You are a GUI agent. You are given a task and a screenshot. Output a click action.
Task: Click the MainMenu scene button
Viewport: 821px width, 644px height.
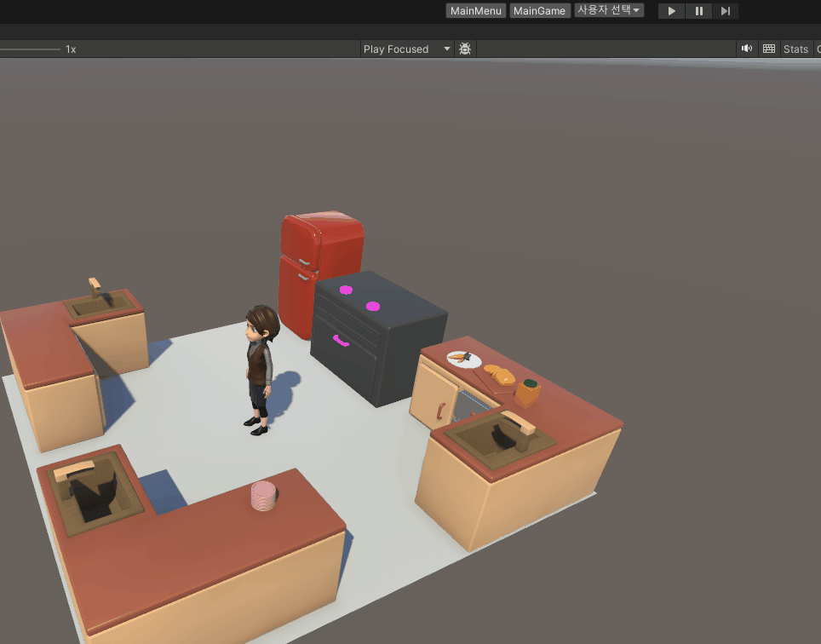pyautogui.click(x=475, y=10)
